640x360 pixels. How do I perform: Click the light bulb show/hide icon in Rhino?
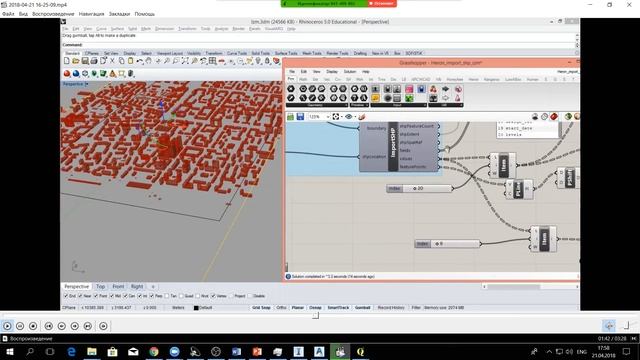click(258, 61)
